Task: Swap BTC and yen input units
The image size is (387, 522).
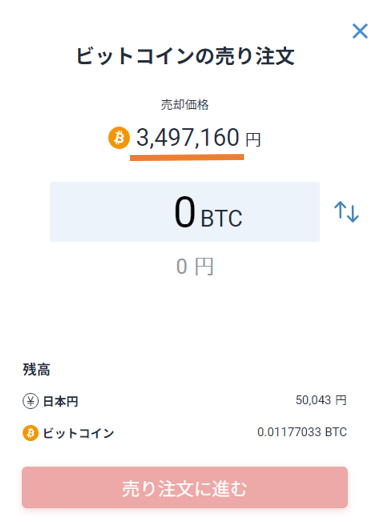Action: point(346,212)
